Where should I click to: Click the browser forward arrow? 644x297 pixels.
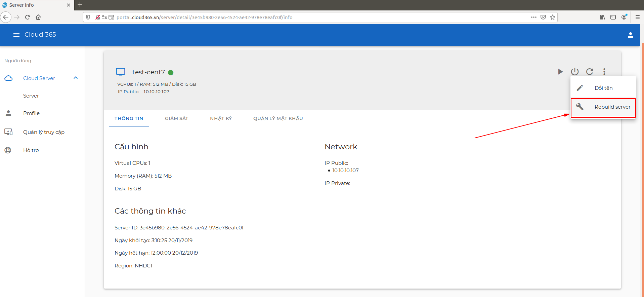pyautogui.click(x=17, y=17)
